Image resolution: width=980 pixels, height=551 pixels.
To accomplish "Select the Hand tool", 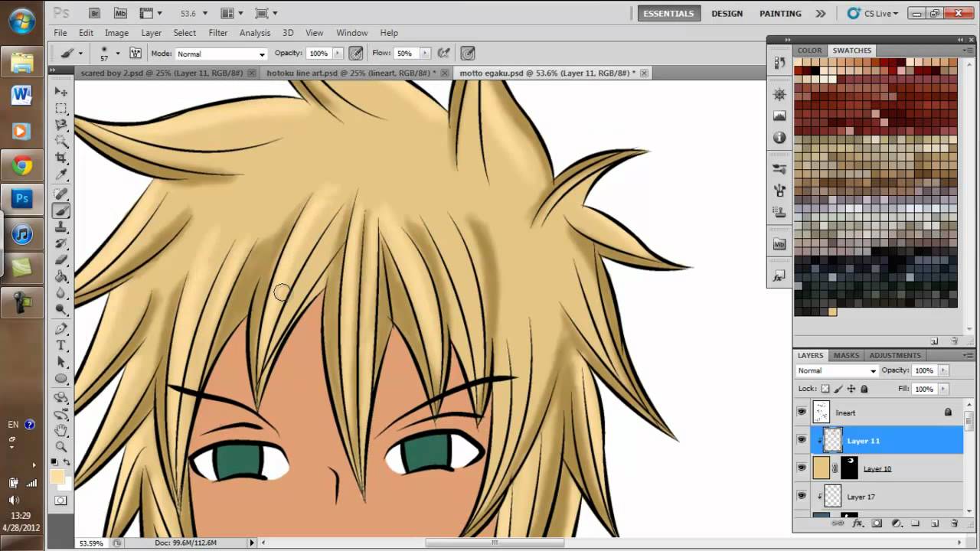I will (x=61, y=431).
